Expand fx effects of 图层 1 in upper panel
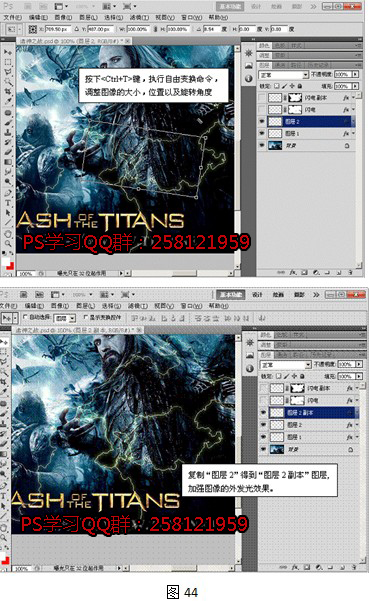The width and height of the screenshot is (369, 601). [x=353, y=133]
